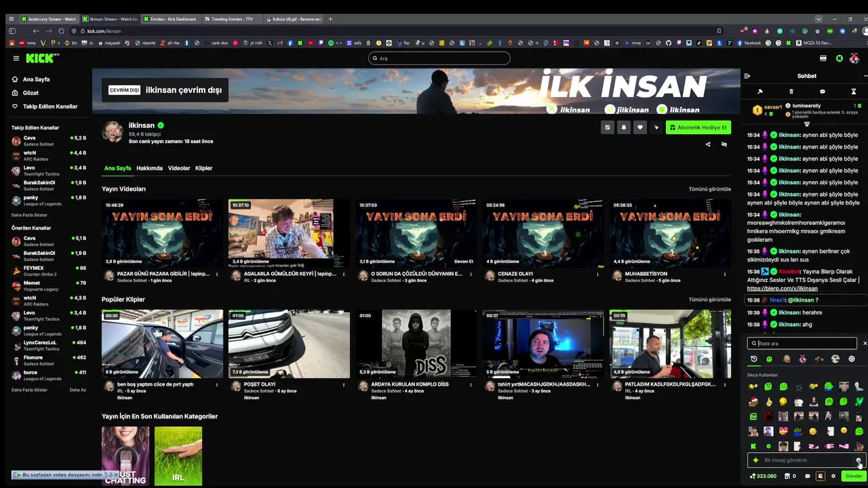The image size is (868, 488).
Task: Open the BurakSakinOl channel under followed channels
Action: pyautogui.click(x=49, y=186)
